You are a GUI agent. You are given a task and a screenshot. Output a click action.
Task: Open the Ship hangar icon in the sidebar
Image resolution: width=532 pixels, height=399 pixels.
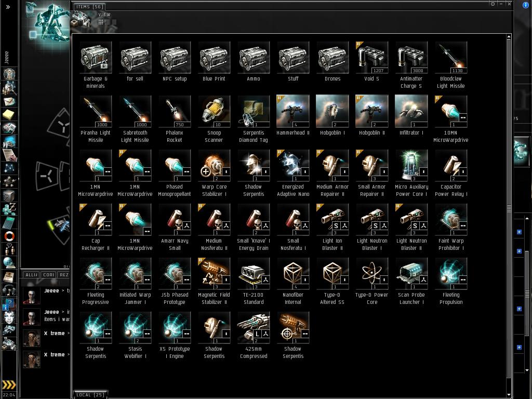9,330
